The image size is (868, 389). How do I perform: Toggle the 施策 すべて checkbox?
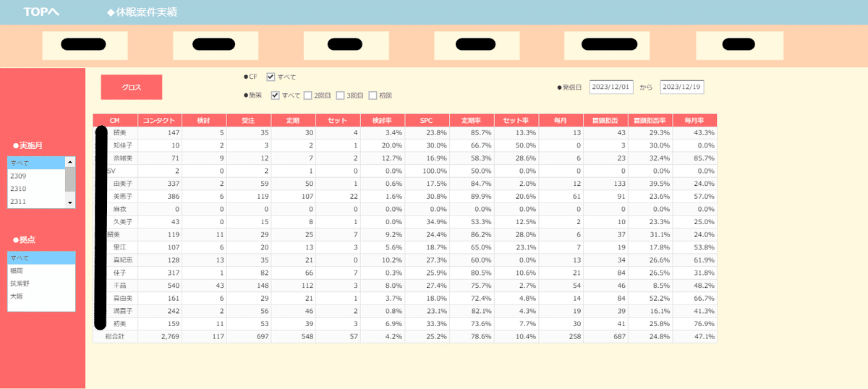coord(275,95)
